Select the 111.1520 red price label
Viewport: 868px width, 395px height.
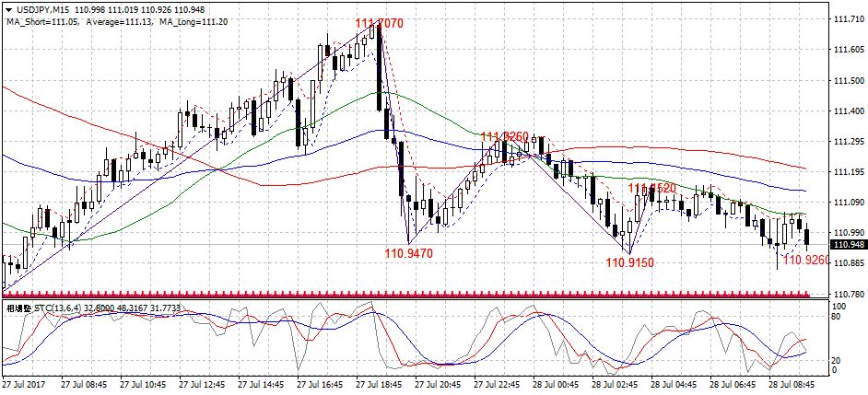pyautogui.click(x=652, y=188)
